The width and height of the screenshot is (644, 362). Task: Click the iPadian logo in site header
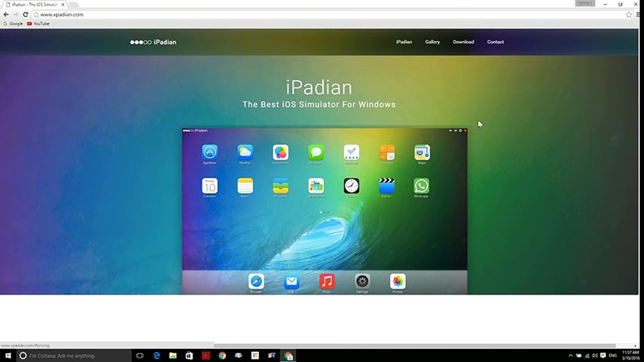click(x=153, y=42)
